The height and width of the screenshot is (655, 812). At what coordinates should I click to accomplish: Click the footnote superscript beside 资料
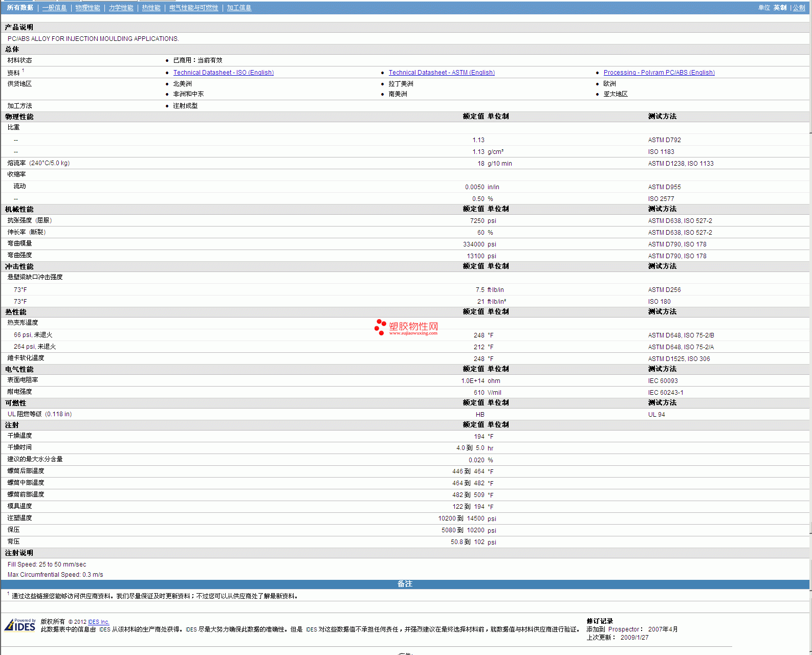tap(23, 71)
